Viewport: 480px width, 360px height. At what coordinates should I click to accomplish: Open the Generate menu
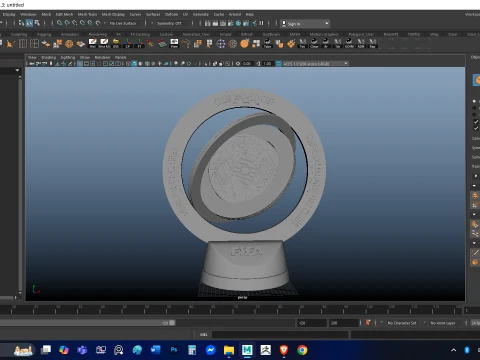[x=201, y=14]
